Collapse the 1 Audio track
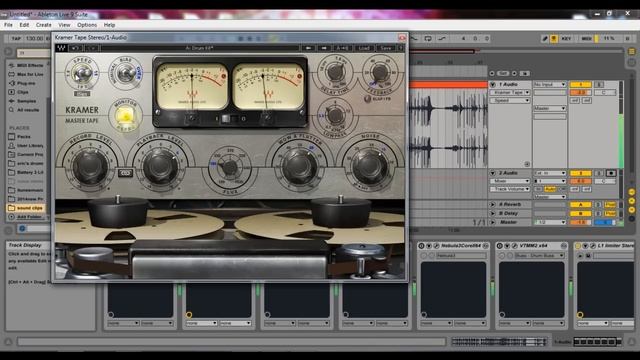The width and height of the screenshot is (640, 360). [493, 84]
